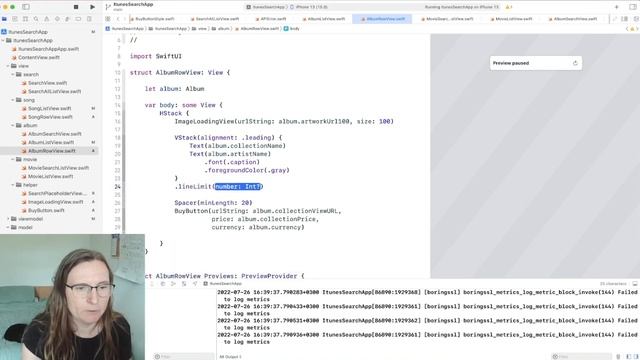Select ContentView.swift in navigator
The width and height of the screenshot is (640, 360).
(38, 58)
